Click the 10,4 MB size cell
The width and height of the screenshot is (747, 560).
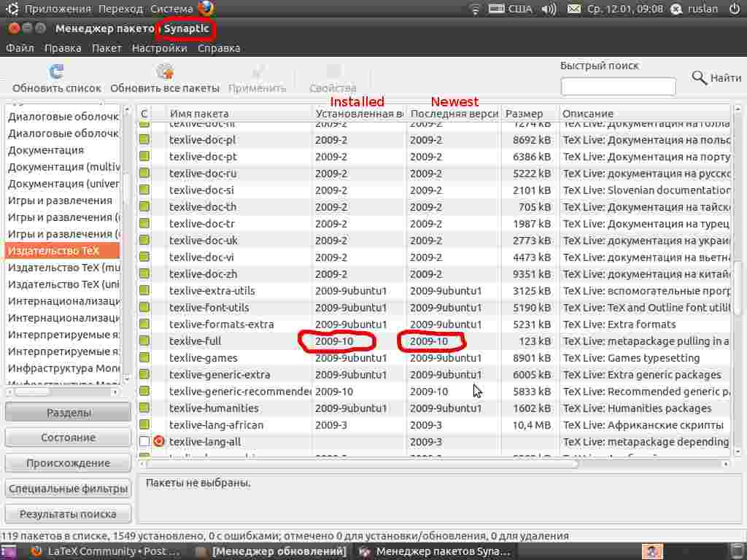(531, 425)
